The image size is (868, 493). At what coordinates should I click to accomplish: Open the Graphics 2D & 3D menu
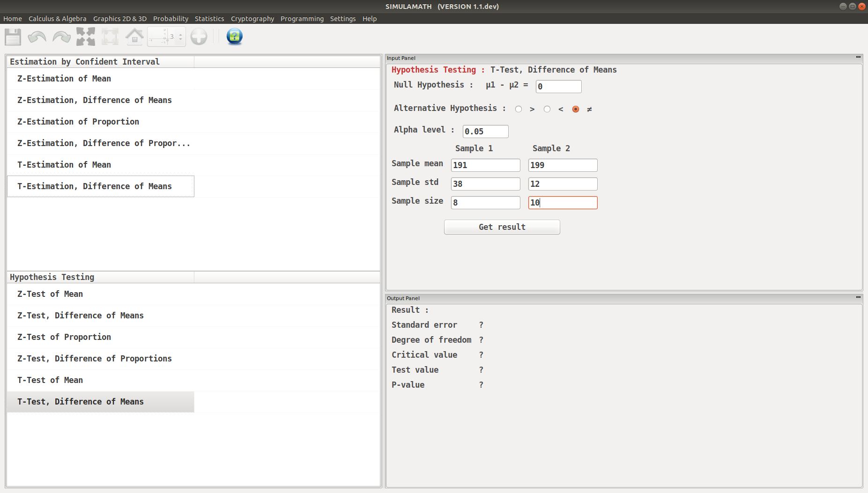[x=120, y=19]
